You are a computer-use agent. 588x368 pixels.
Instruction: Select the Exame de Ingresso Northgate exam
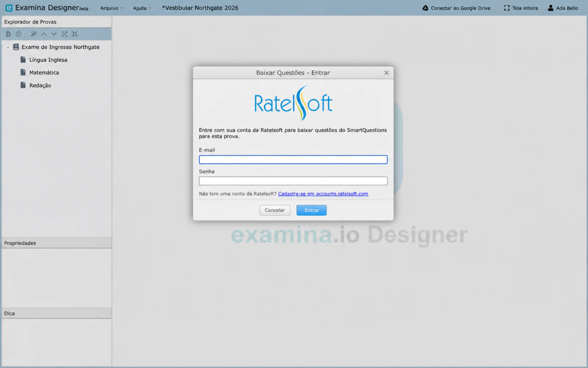60,47
